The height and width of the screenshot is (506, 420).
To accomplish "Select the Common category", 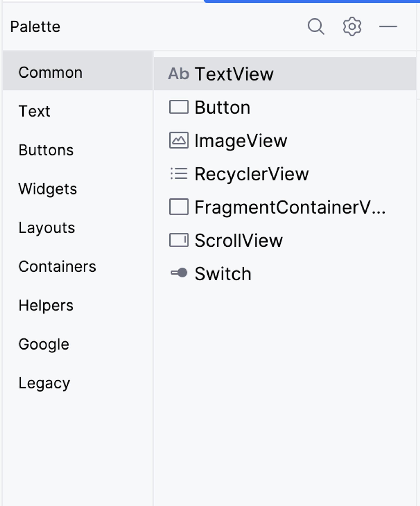I will click(x=51, y=72).
